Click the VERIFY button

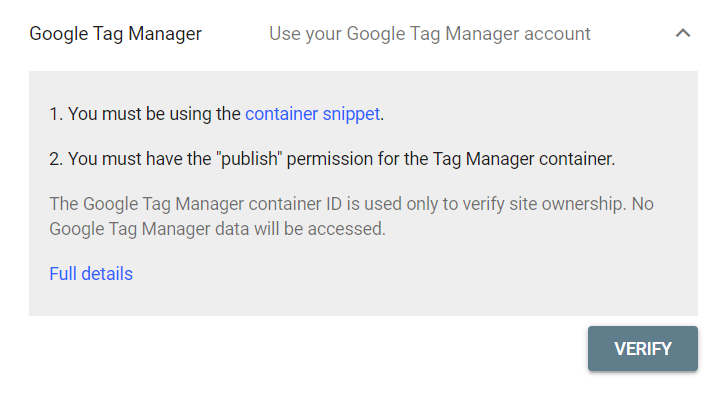pos(643,348)
